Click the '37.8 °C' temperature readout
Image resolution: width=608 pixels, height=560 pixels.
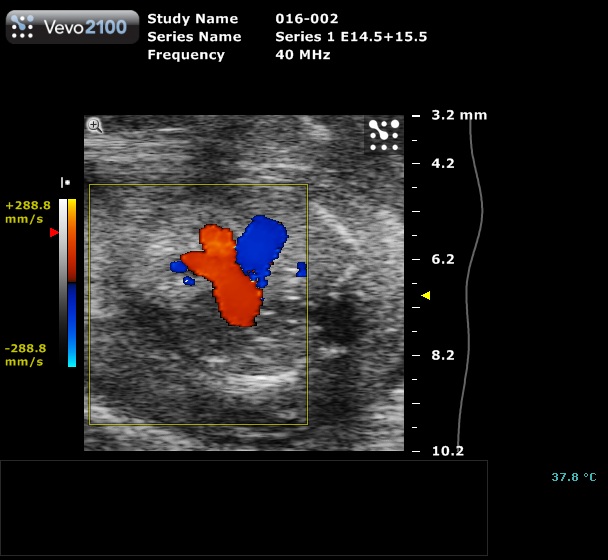[574, 477]
